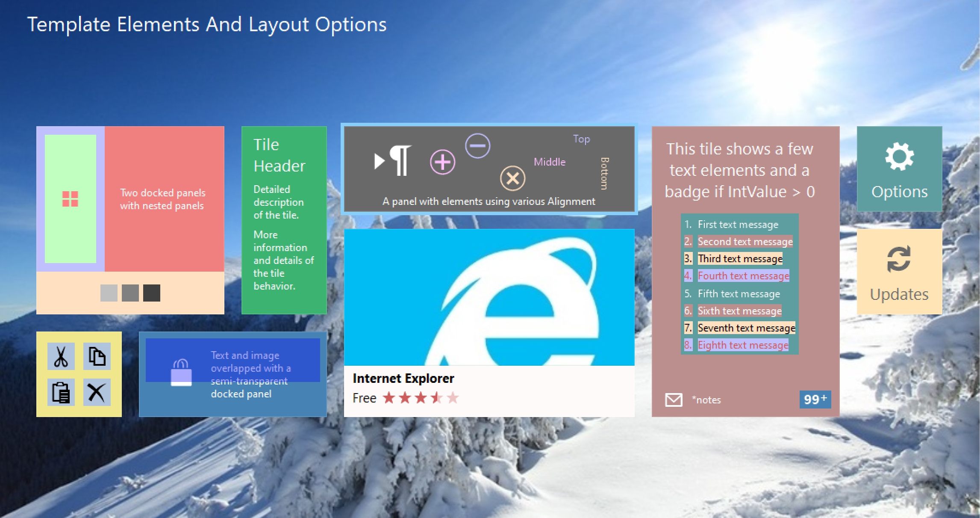The height and width of the screenshot is (518, 980).
Task: Select 'First text message' item
Action: coord(738,224)
